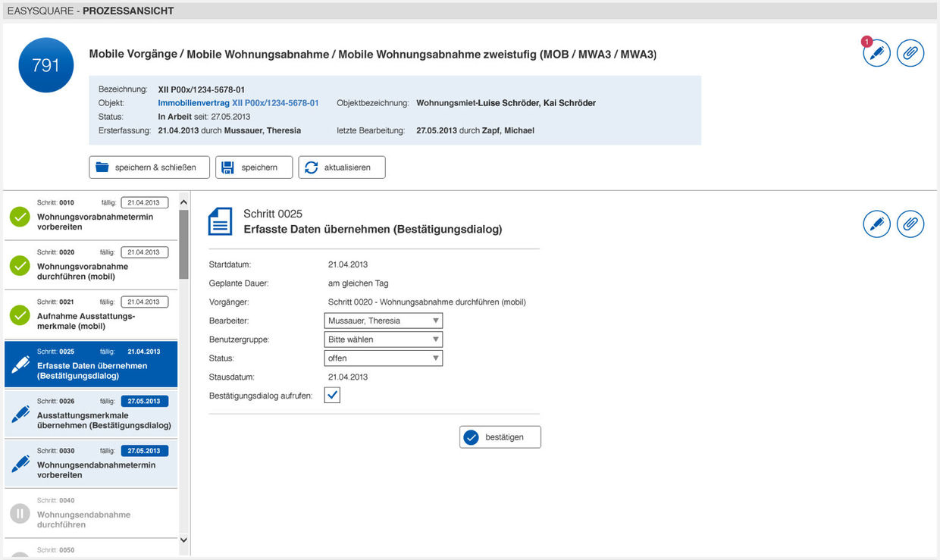Click the pause icon on Schritt 0040
This screenshot has width=940, height=560.
(x=19, y=514)
